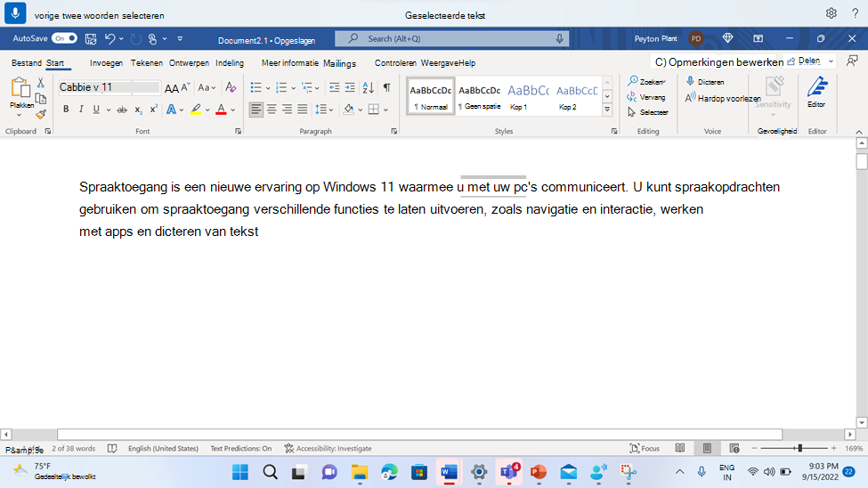
Task: Move the zoom slider handle
Action: coord(800,448)
